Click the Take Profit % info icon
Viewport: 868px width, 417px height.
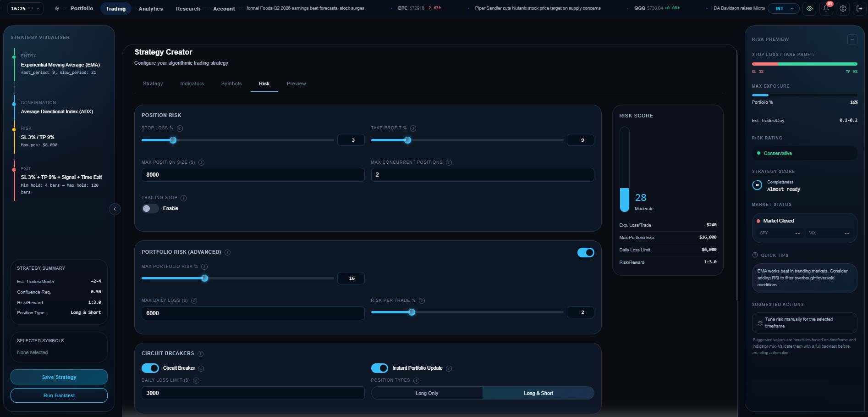pyautogui.click(x=413, y=128)
